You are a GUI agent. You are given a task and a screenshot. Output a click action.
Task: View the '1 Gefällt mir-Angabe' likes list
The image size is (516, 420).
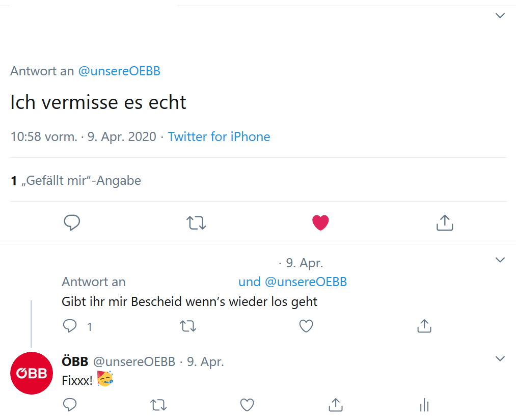(76, 180)
